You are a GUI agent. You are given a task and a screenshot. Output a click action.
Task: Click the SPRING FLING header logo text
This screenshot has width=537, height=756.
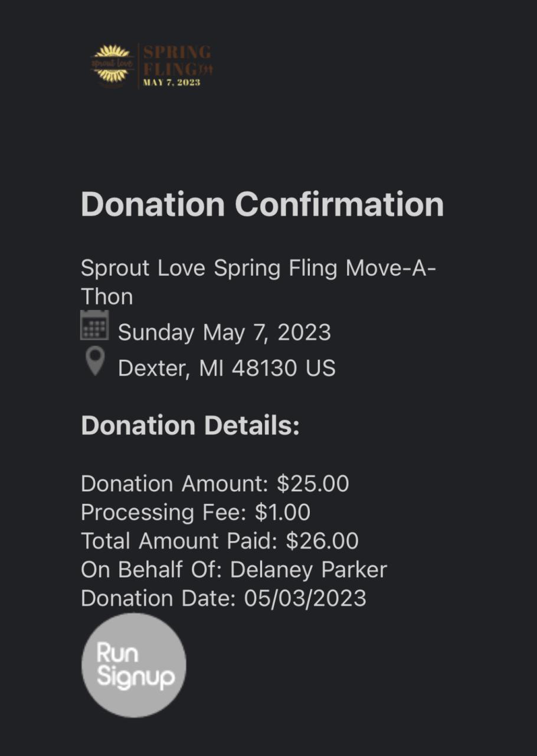click(176, 59)
